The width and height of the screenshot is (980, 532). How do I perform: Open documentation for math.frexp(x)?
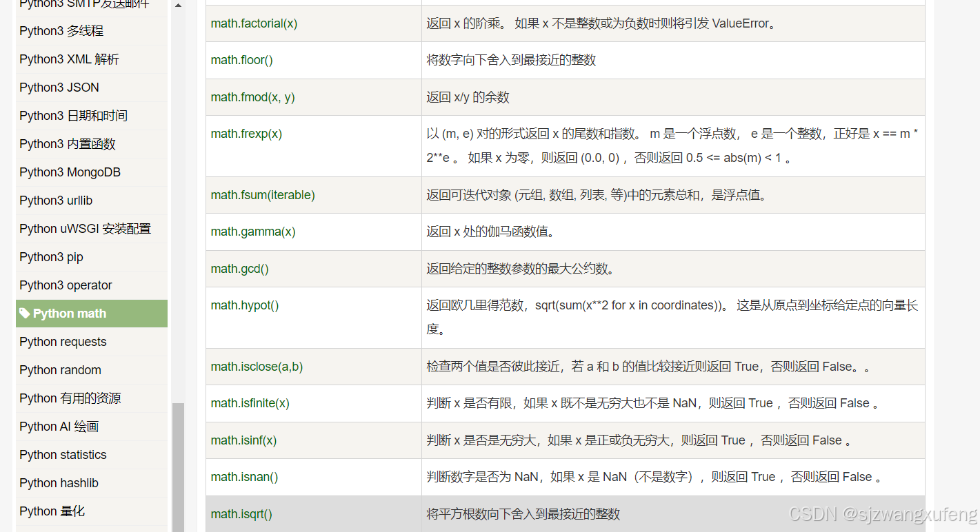click(x=248, y=133)
